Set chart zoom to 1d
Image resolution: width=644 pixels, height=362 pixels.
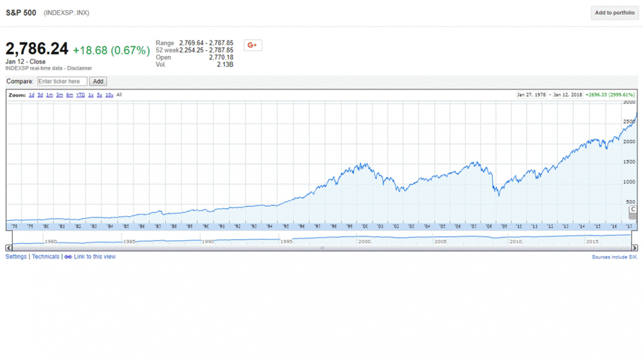31,95
